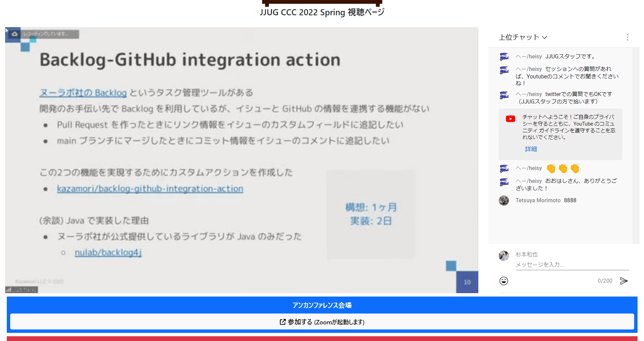Open kazamori/backlog-github-integration-action link
The height and width of the screenshot is (341, 644).
coord(150,189)
